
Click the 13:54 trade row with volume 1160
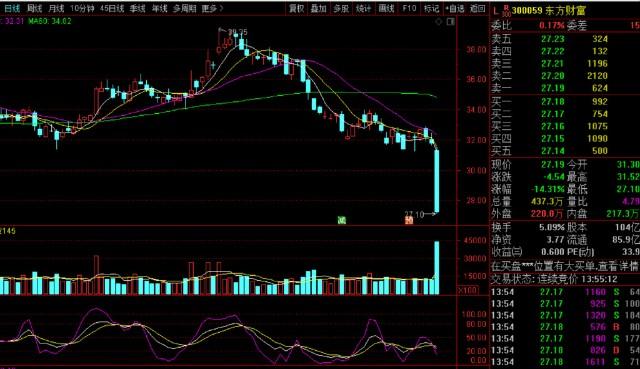pos(565,292)
